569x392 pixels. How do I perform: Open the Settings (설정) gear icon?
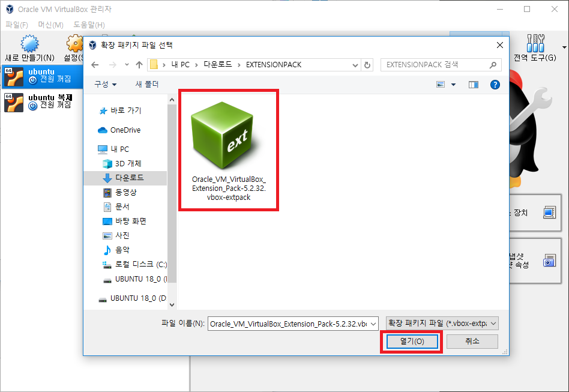(75, 44)
